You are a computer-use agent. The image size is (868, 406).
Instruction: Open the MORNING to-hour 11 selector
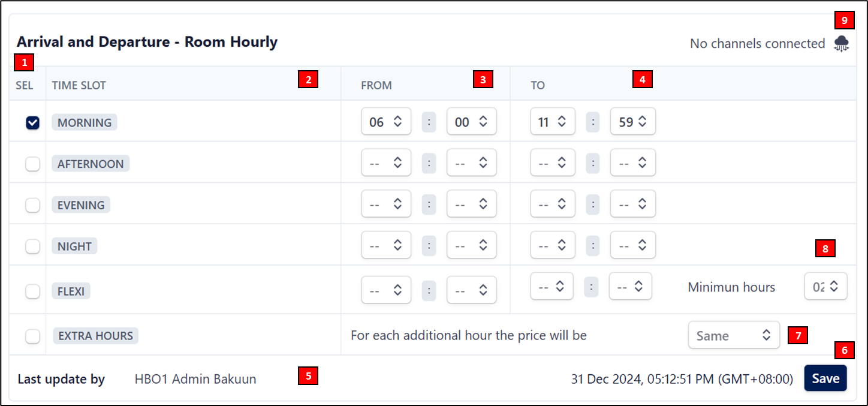tap(552, 122)
